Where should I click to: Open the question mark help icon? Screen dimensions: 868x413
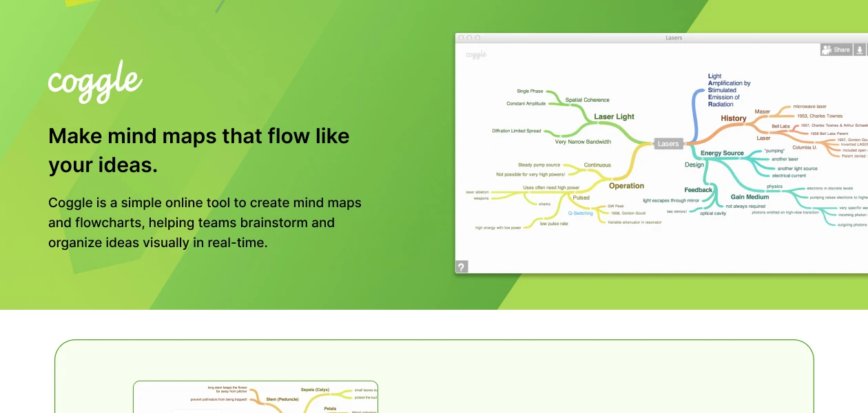point(462,267)
